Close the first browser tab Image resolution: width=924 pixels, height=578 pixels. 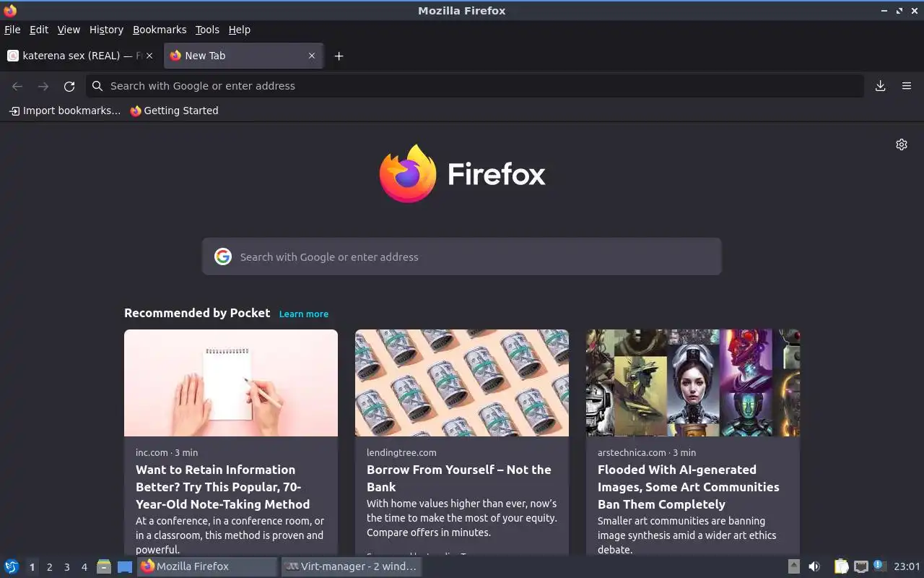click(149, 56)
